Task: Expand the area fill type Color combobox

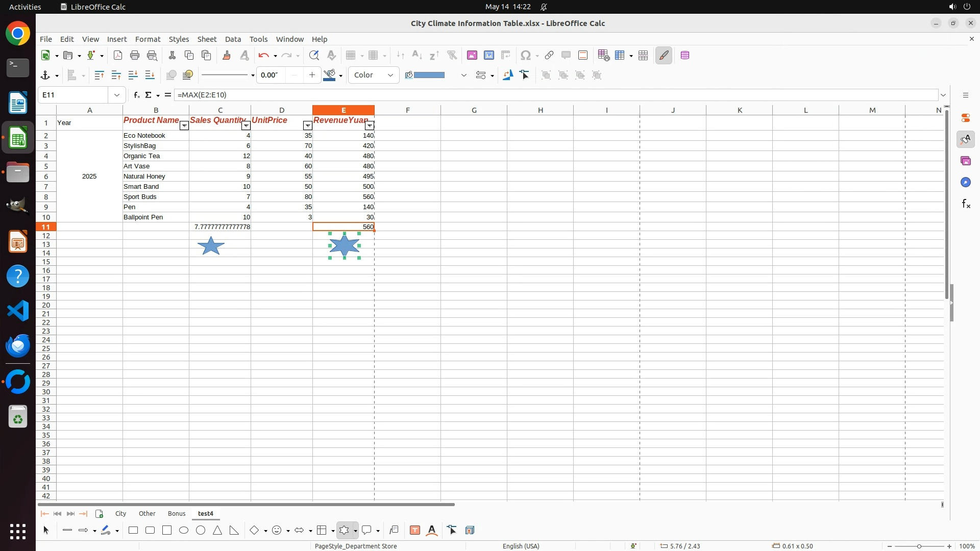Action: tap(390, 75)
